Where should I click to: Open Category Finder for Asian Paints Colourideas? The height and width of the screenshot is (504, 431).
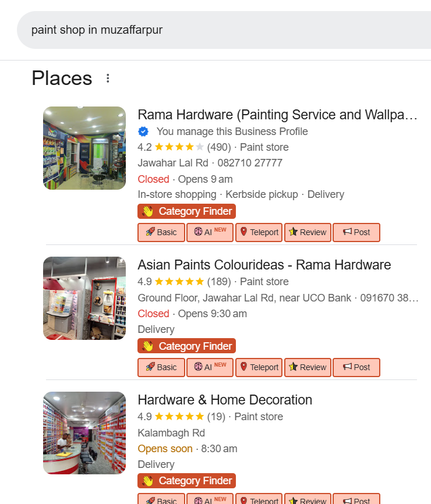186,346
